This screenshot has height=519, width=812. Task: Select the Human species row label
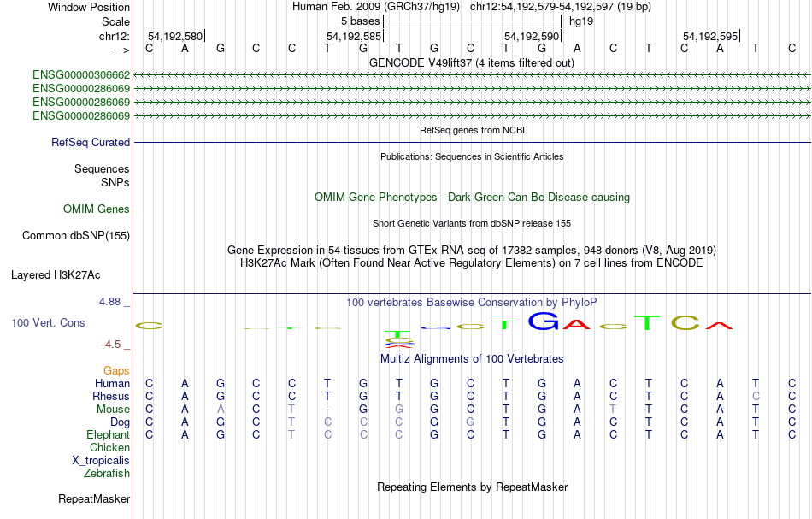(x=112, y=384)
